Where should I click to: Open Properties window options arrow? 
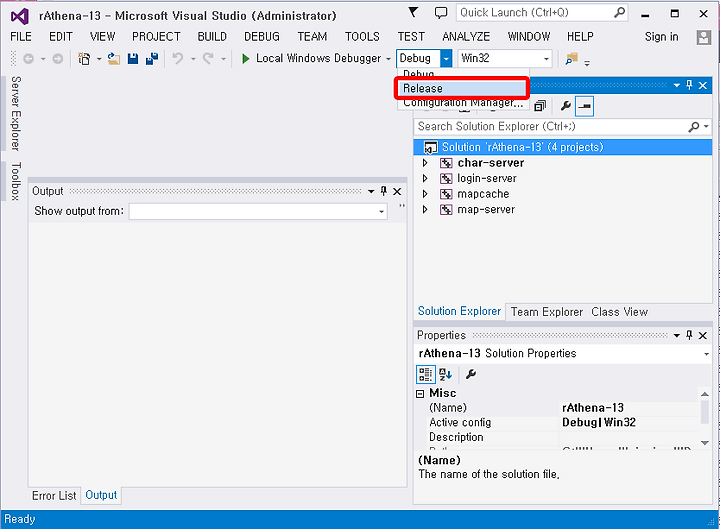pos(676,336)
